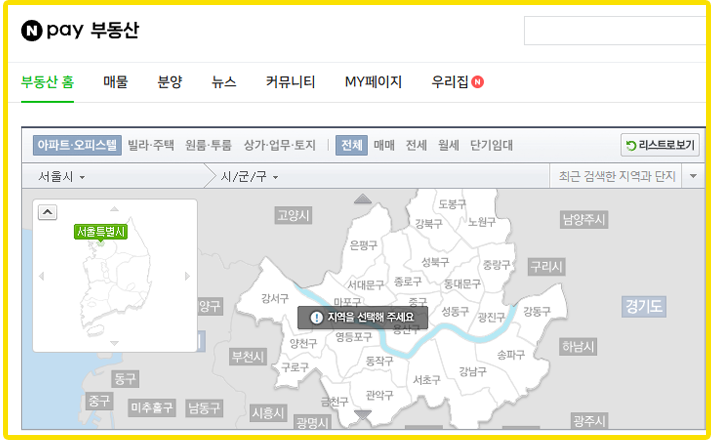
Task: Select 성북구 on the Seoul map
Action: click(435, 262)
